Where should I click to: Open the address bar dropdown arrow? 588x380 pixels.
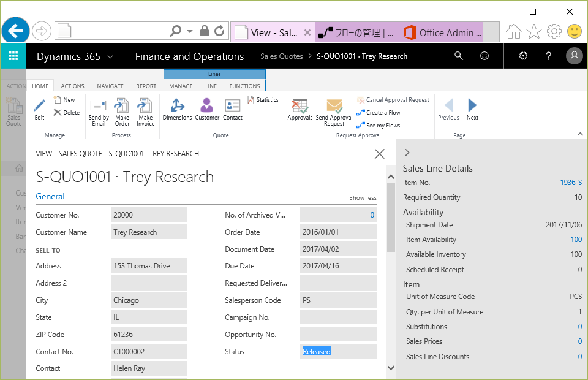(190, 31)
